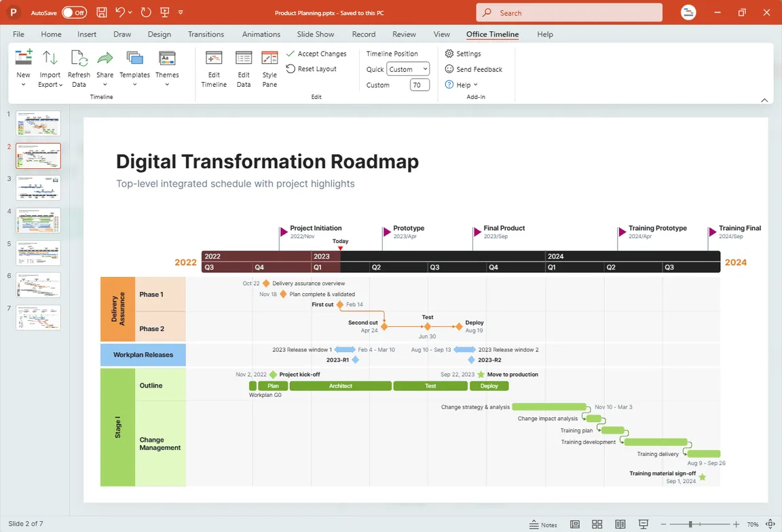Click the Custom position value field
The width and height of the screenshot is (782, 532).
point(419,85)
